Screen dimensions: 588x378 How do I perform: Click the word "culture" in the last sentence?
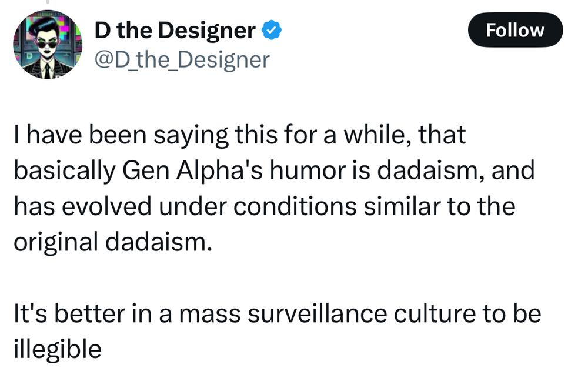(435, 313)
